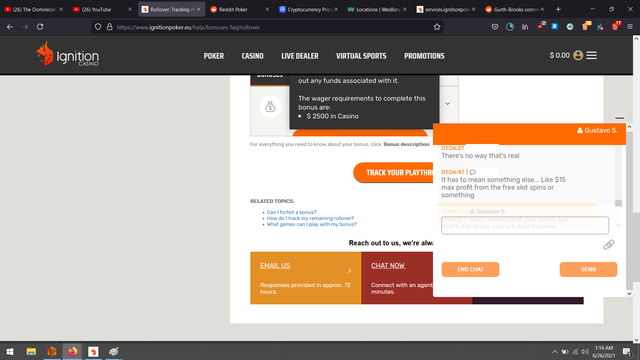
Task: Close the Reddit Poker tab
Action: point(267,9)
